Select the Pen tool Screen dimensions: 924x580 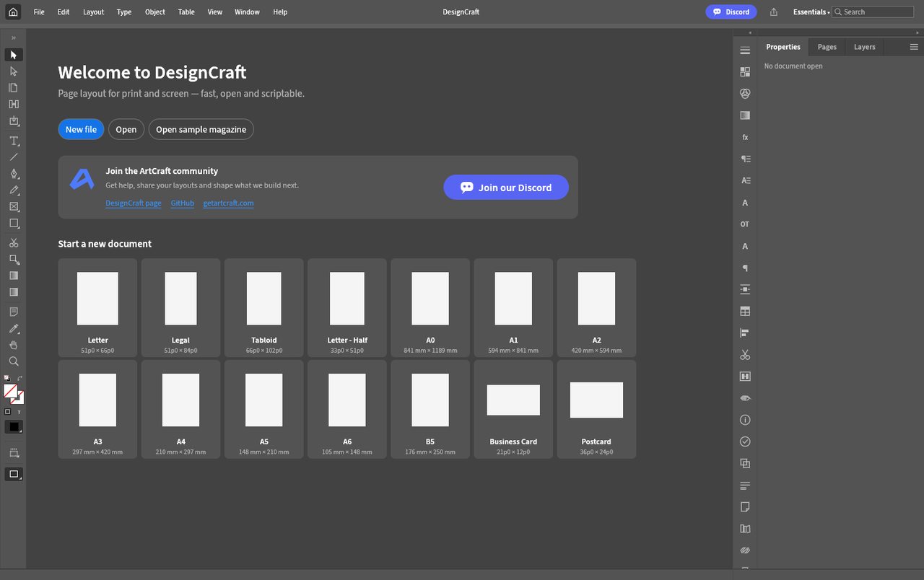pyautogui.click(x=14, y=174)
